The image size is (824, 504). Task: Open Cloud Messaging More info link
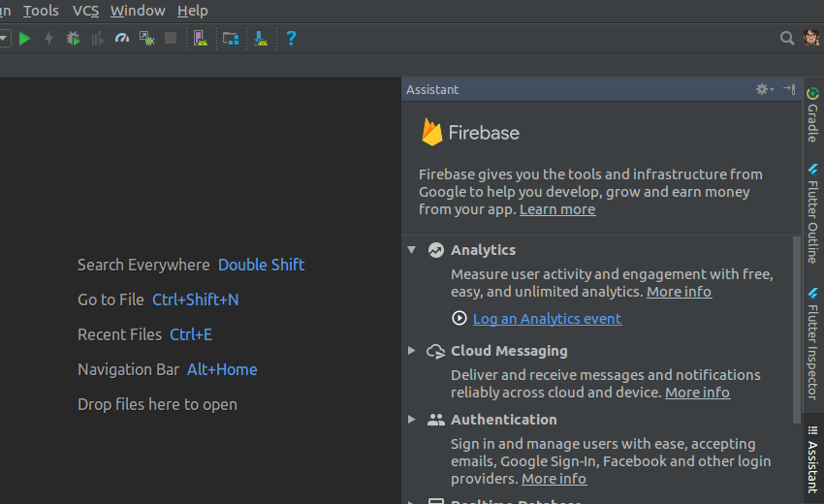[x=697, y=393]
